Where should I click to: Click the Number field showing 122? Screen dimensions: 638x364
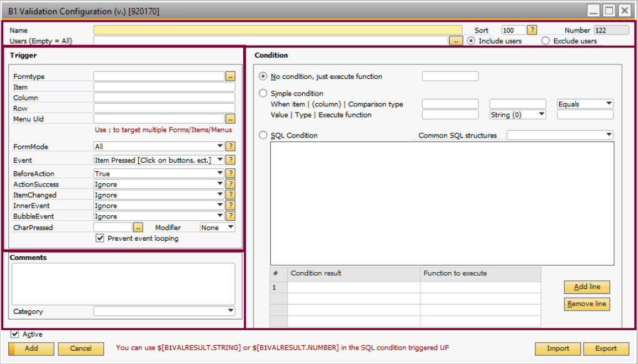click(611, 30)
